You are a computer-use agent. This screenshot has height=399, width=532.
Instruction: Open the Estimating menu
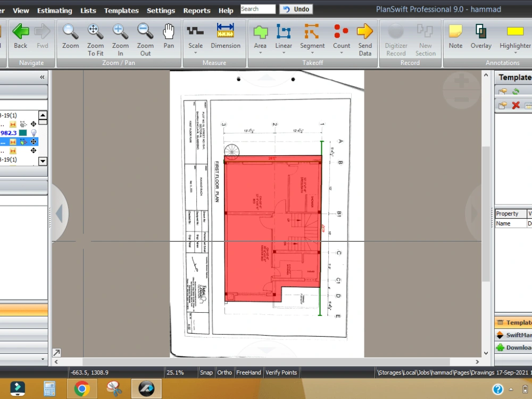(54, 10)
